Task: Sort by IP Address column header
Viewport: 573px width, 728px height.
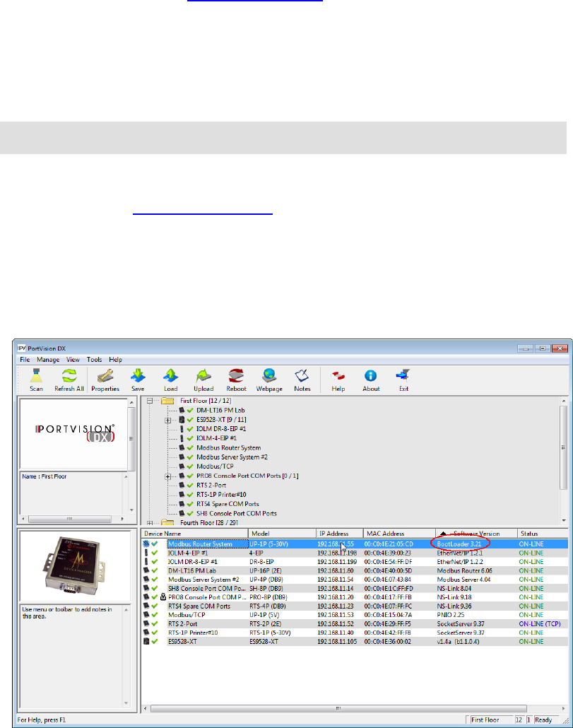Action: (340, 534)
